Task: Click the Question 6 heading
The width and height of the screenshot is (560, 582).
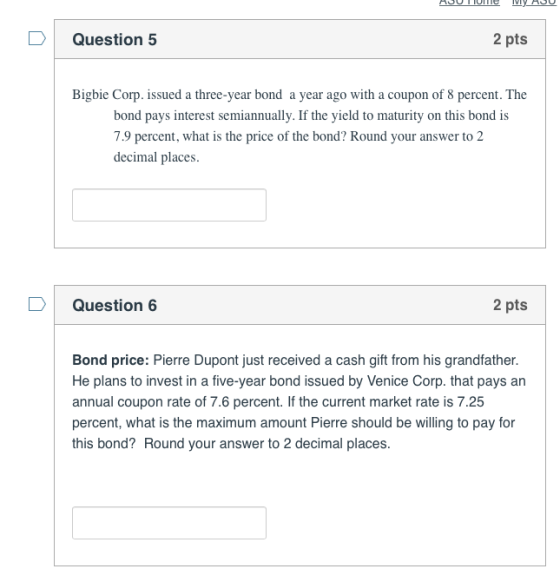Action: pos(115,305)
